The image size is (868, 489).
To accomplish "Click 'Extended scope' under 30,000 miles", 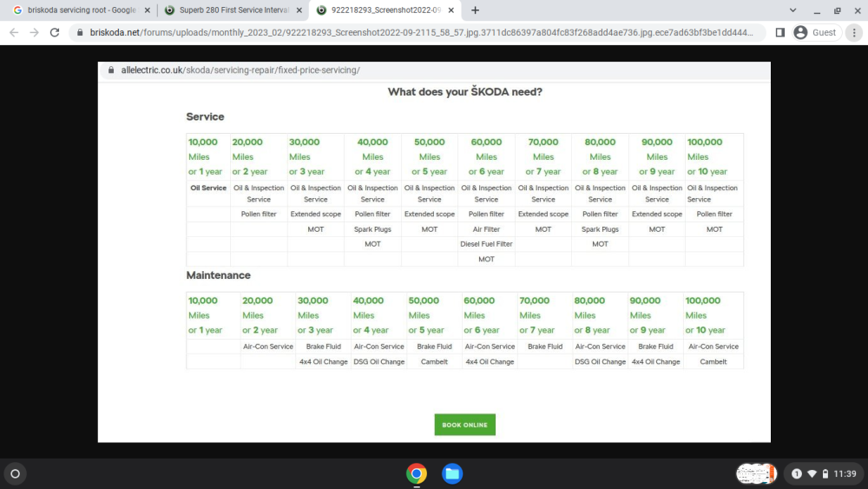I will tap(316, 214).
